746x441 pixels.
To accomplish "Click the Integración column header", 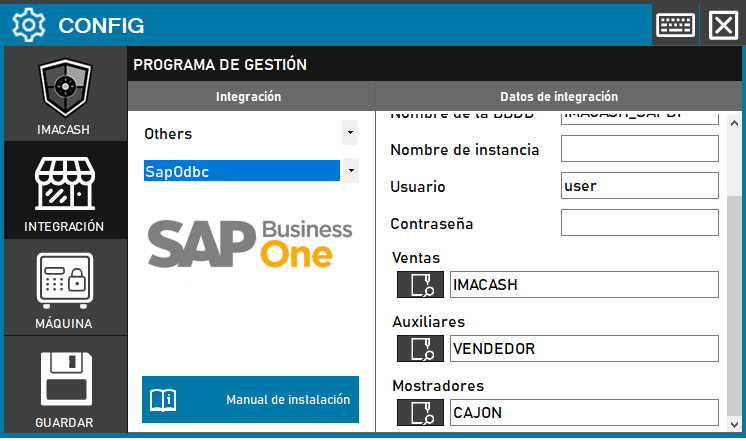I will (x=249, y=97).
